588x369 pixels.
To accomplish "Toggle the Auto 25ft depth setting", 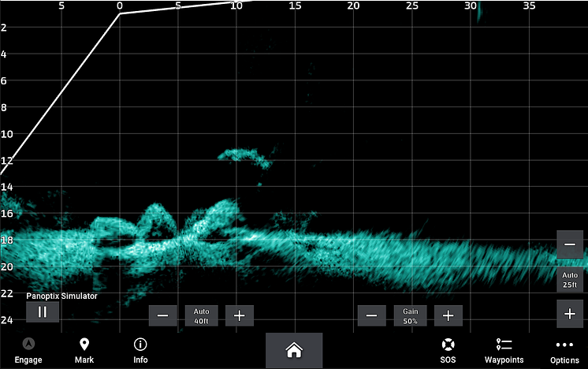I will 570,280.
